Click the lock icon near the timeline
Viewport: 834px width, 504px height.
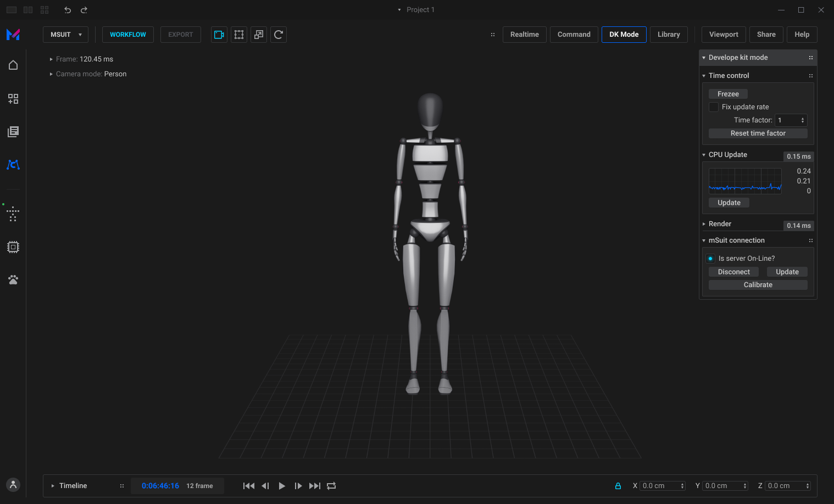tap(618, 486)
